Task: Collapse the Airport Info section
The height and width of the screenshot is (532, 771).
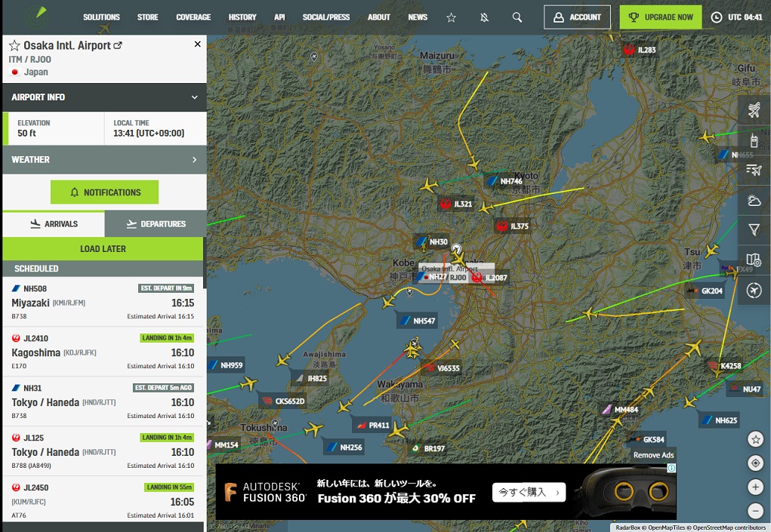Action: point(194,97)
